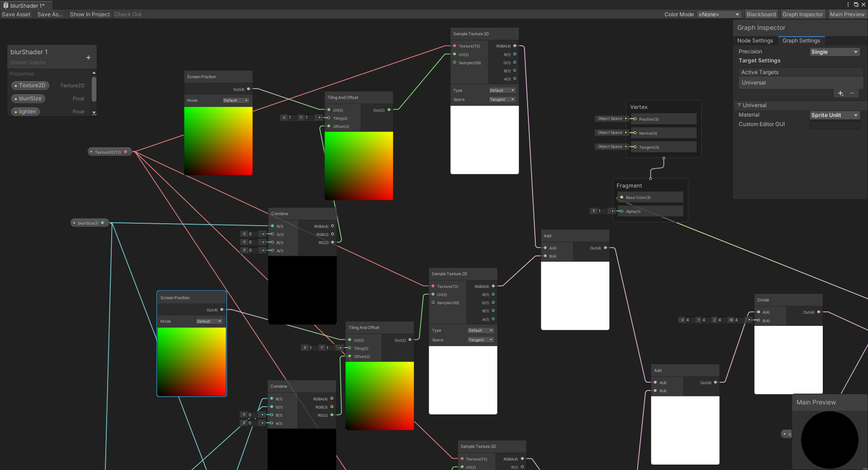This screenshot has width=868, height=470.
Task: Click Normal(3) port in Vertex block
Action: (635, 133)
